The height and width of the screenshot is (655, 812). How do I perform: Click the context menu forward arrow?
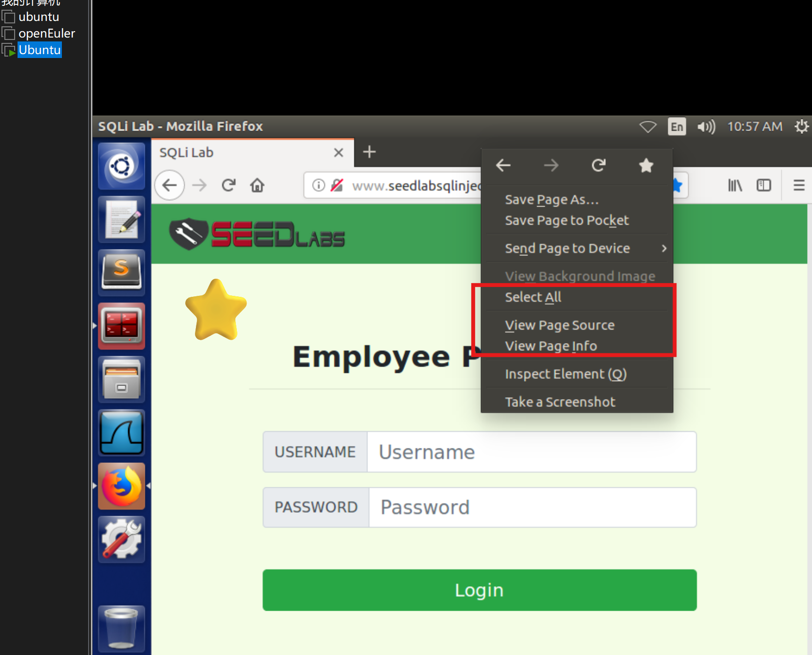click(x=551, y=166)
